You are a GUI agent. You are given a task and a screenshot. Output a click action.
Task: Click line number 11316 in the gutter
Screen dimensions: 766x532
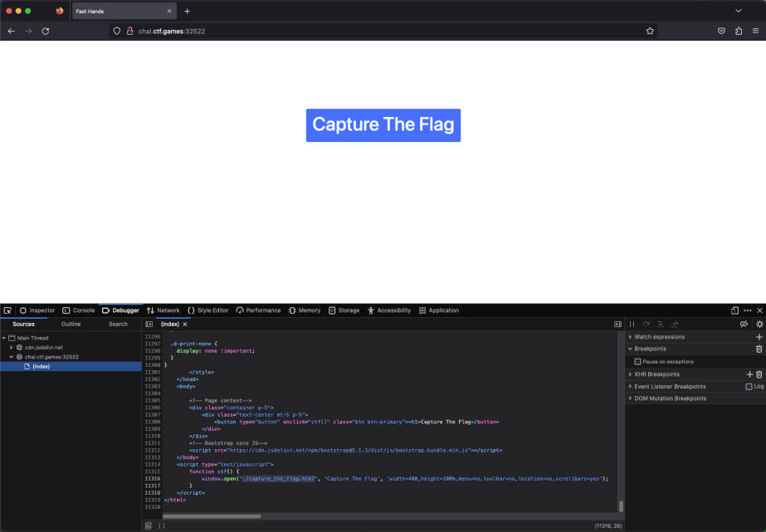click(153, 479)
